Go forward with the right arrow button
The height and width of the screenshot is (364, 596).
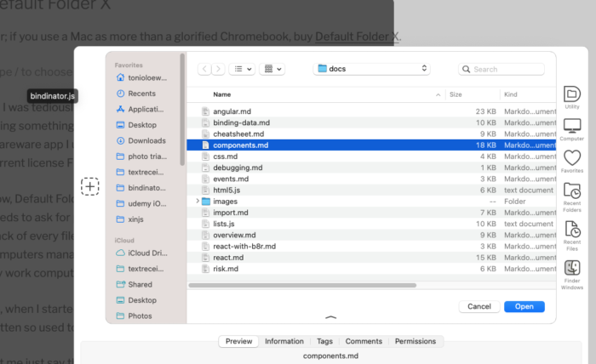[218, 69]
